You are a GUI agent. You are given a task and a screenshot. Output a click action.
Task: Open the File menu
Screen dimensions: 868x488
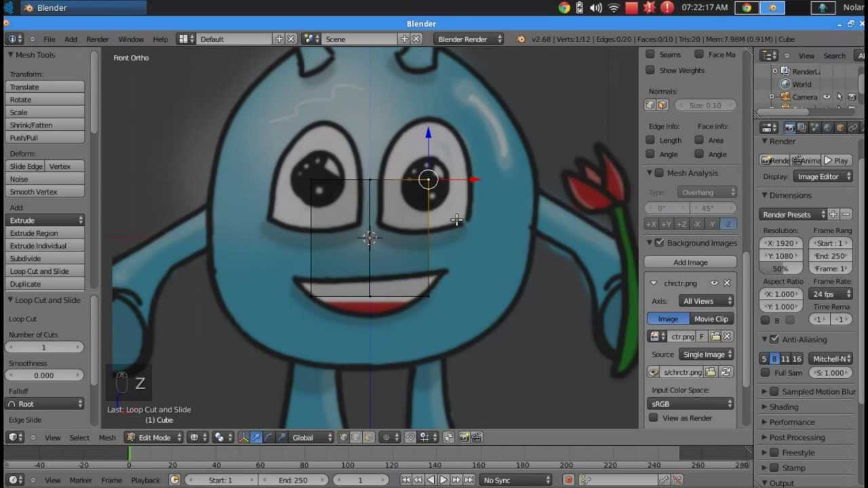pos(50,39)
